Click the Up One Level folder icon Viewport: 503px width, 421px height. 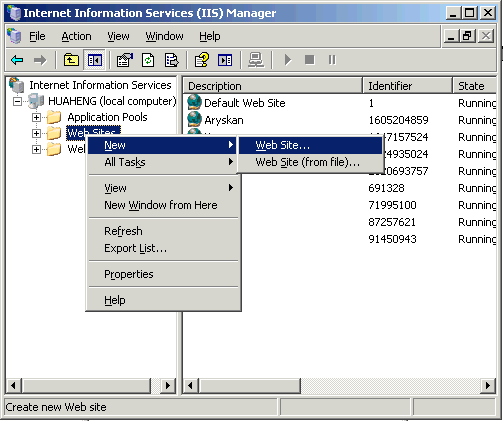(x=71, y=60)
